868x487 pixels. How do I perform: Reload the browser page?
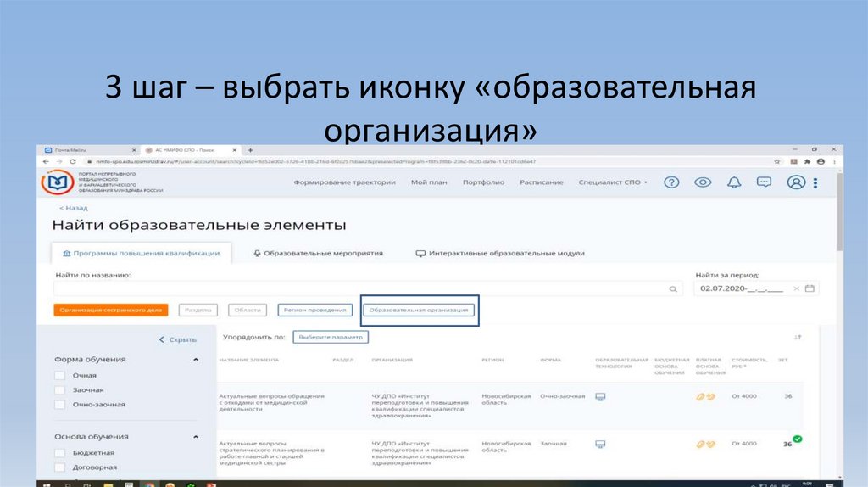[72, 161]
